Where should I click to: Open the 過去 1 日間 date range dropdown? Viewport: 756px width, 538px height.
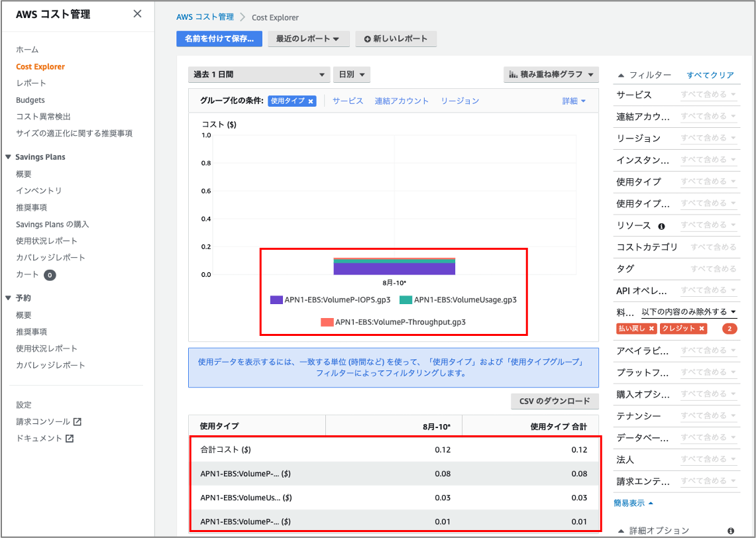(x=258, y=74)
